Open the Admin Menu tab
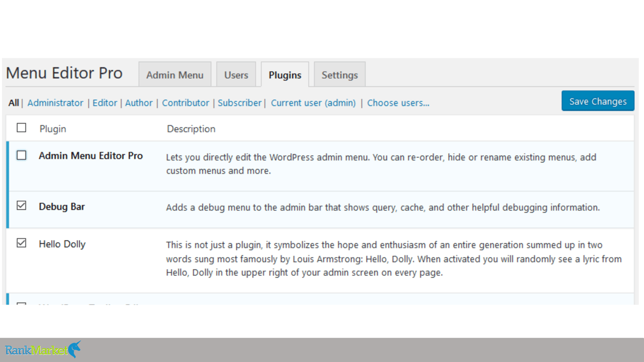644x362 pixels. [x=175, y=74]
